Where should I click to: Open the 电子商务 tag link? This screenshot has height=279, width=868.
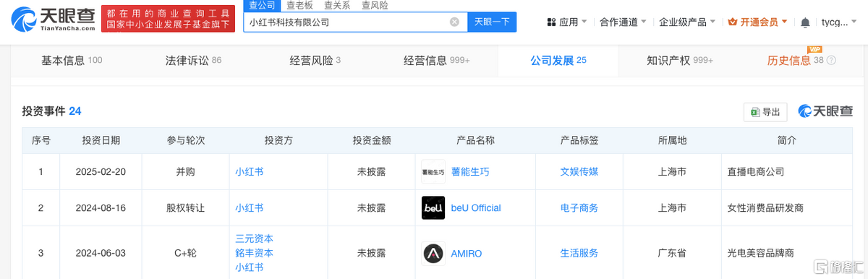579,208
